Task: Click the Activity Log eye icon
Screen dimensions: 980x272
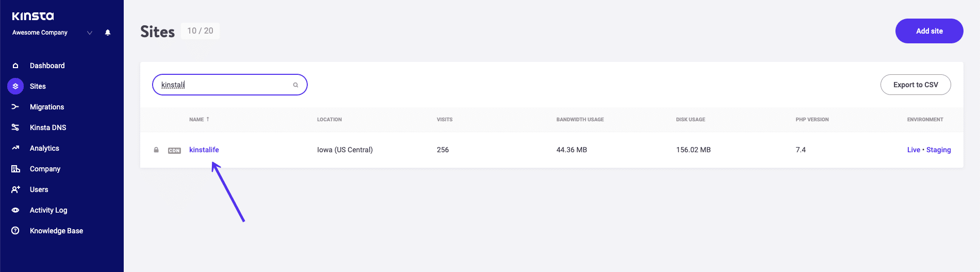Action: (x=15, y=210)
